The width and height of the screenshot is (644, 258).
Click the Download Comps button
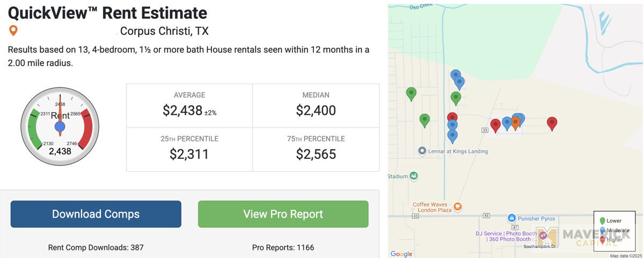point(96,214)
